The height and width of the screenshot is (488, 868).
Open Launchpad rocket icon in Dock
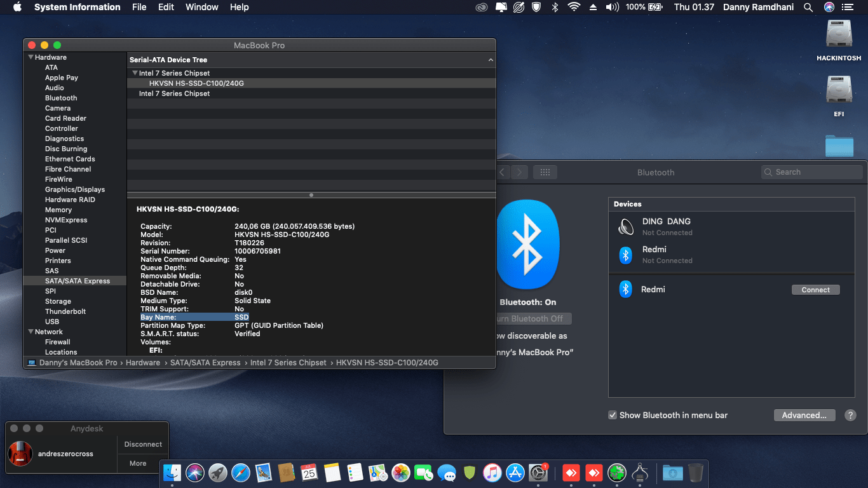pos(218,473)
